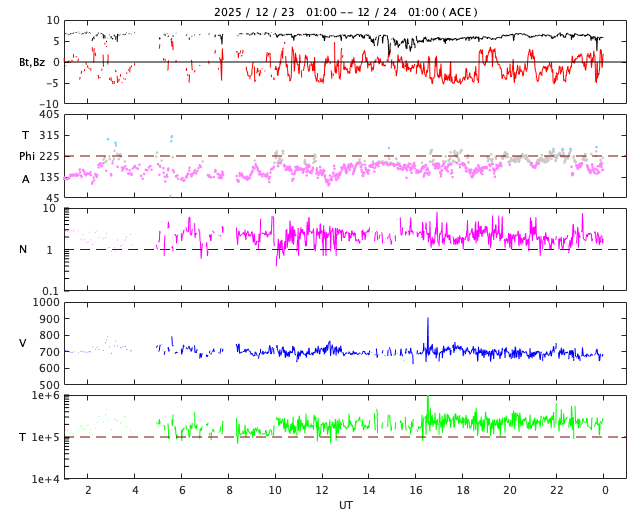This screenshot has width=640, height=512.
Task: Click the Bt,Bz axis label
Action: pyautogui.click(x=31, y=62)
